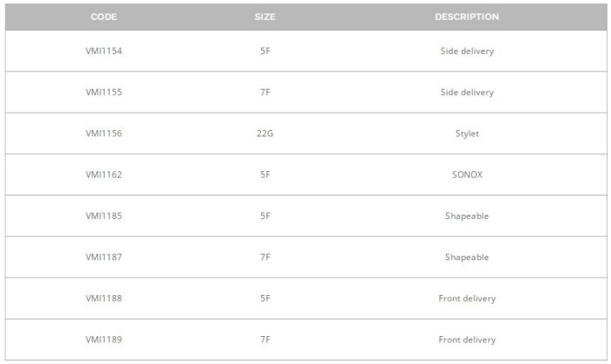Click Front delivery in the VMI1189 row
Image resolution: width=611 pixels, height=364 pixels.
[467, 340]
